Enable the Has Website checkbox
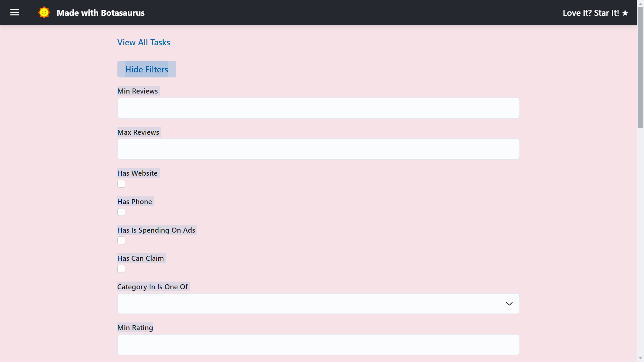The image size is (644, 362). (121, 184)
